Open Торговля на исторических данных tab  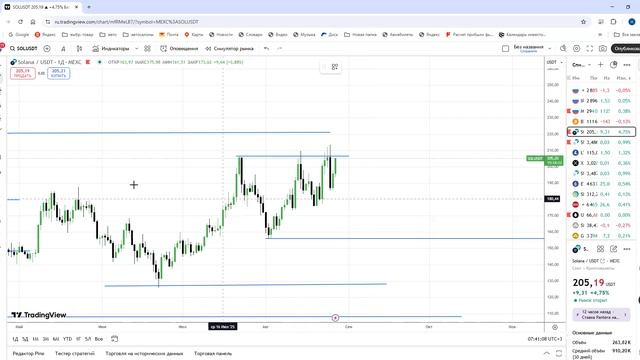point(144,353)
